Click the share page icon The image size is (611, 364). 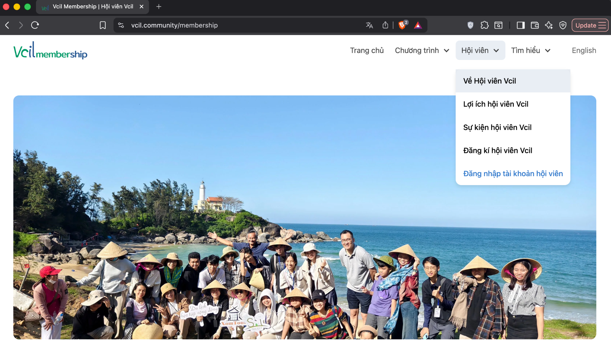point(385,25)
